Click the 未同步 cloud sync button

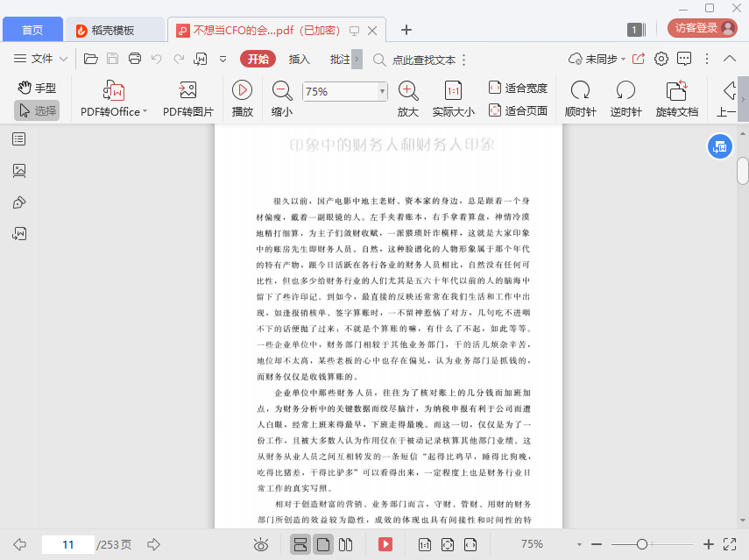597,60
